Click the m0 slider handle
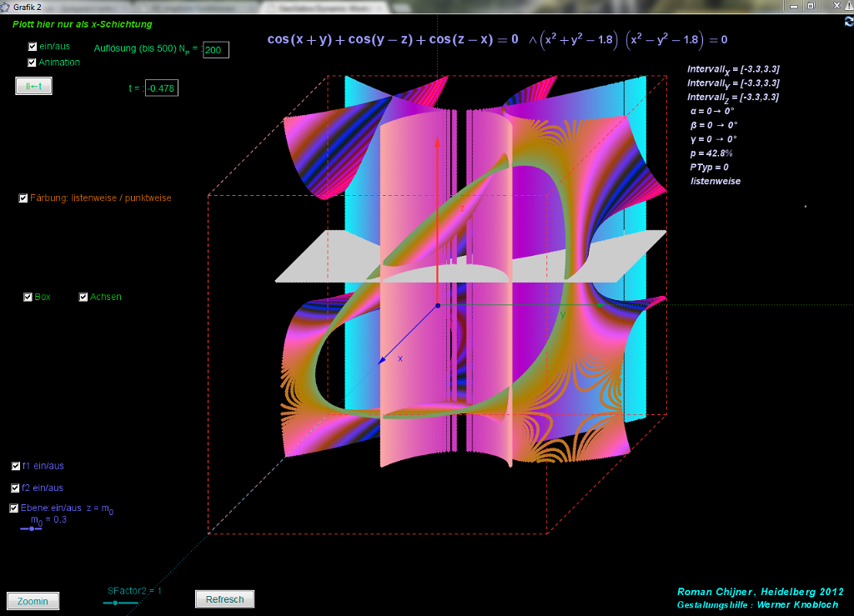Image resolution: width=854 pixels, height=616 pixels. point(33,528)
